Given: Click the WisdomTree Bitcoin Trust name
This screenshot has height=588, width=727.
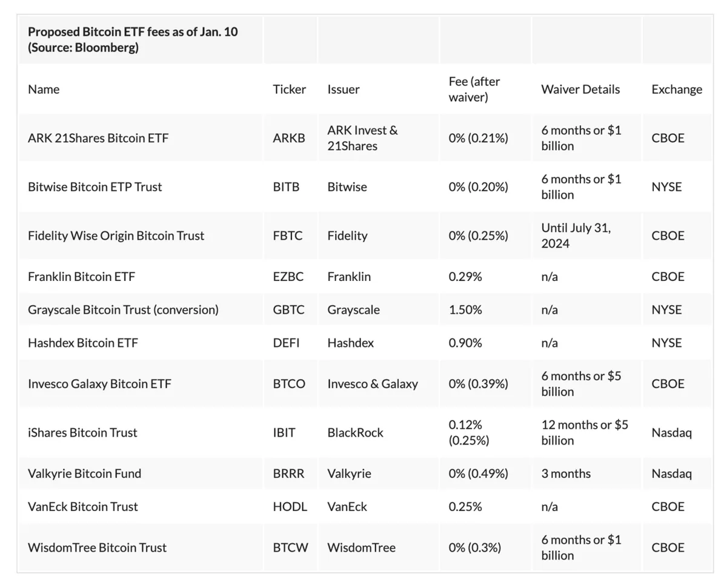Looking at the screenshot, I should click(97, 547).
